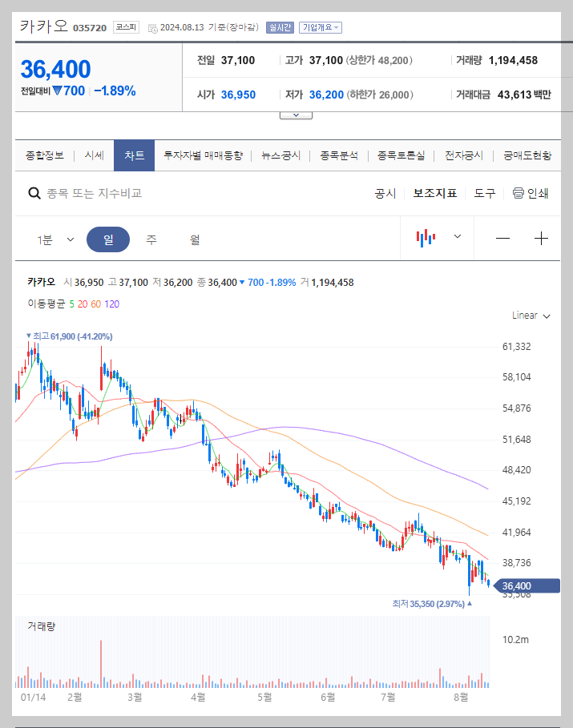The image size is (573, 728).
Task: Select the candlestick chart style icon
Action: (426, 238)
